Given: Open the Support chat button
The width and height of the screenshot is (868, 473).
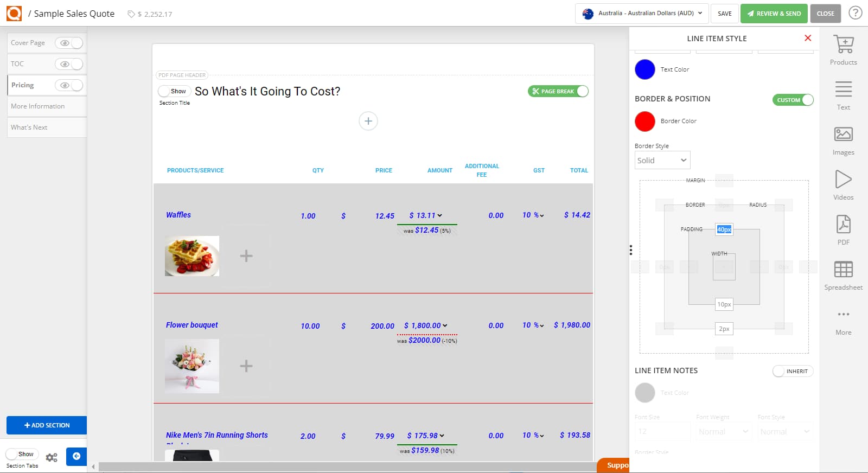Looking at the screenshot, I should click(x=614, y=465).
